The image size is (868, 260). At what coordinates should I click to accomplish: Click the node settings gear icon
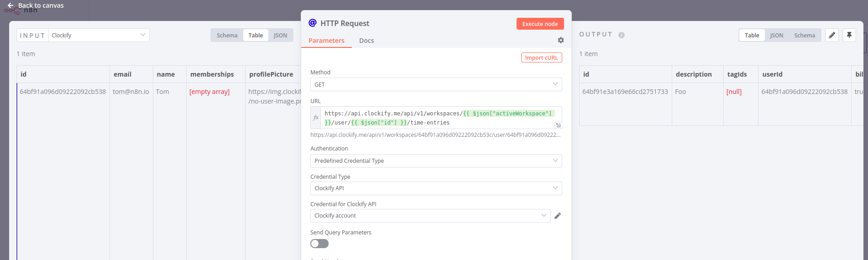pyautogui.click(x=560, y=40)
